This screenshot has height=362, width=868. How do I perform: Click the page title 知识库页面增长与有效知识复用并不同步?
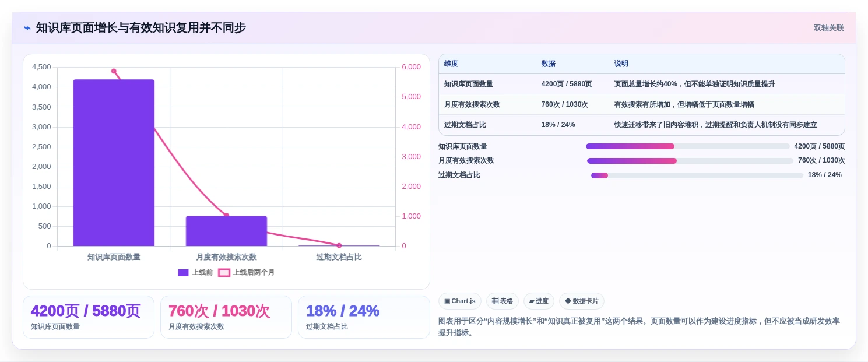[141, 28]
